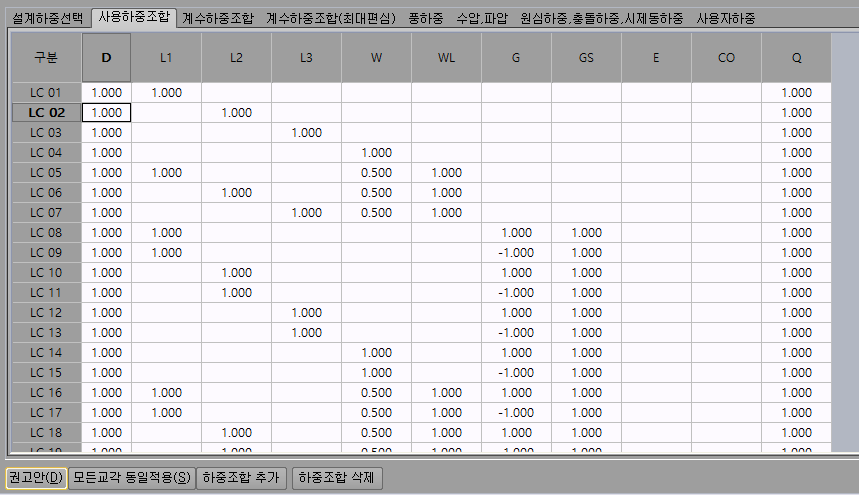Select the LC 06 row header
This screenshot has width=859, height=495.
pos(47,193)
